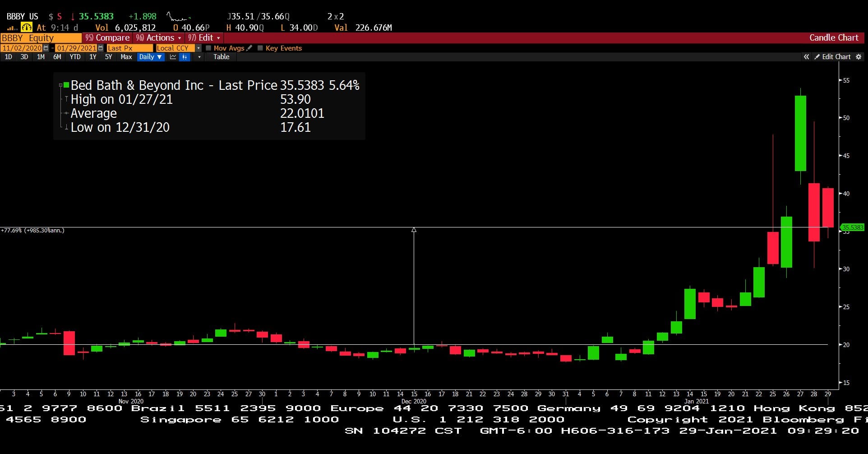Click the pencil icon next to Mov Avgs
The width and height of the screenshot is (868, 454).
[249, 48]
